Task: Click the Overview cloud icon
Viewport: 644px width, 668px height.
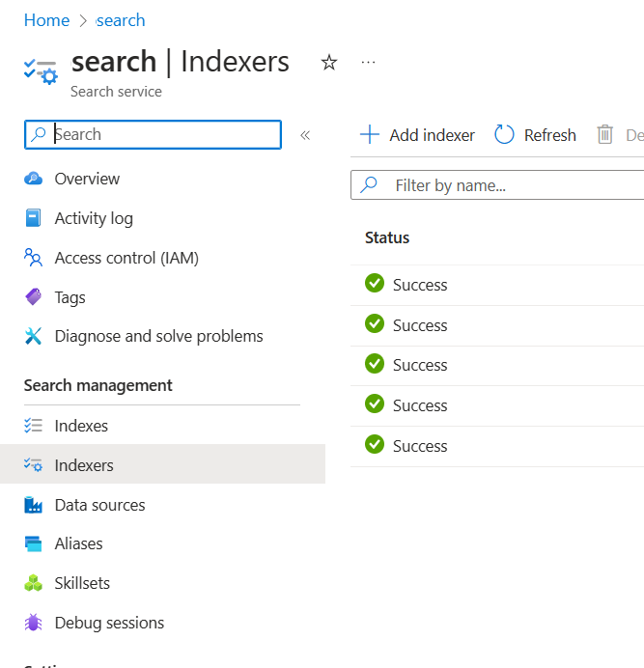Action: pyautogui.click(x=34, y=179)
